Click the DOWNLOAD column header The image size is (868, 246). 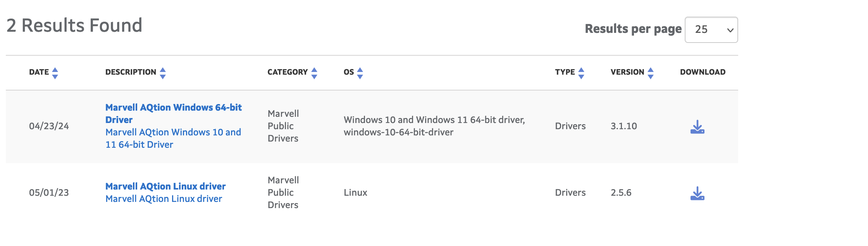click(x=703, y=72)
